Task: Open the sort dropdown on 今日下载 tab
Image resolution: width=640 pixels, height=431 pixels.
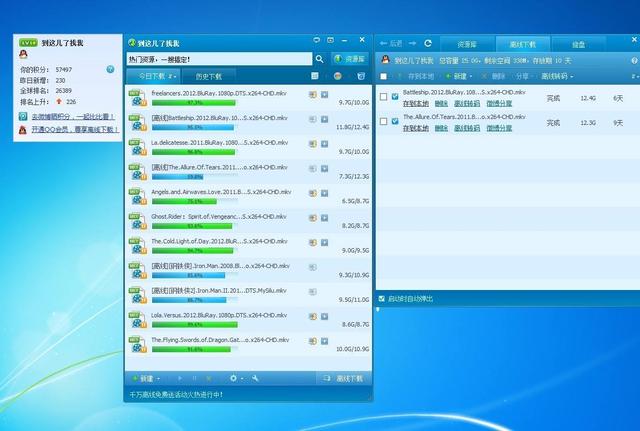Action: click(173, 76)
